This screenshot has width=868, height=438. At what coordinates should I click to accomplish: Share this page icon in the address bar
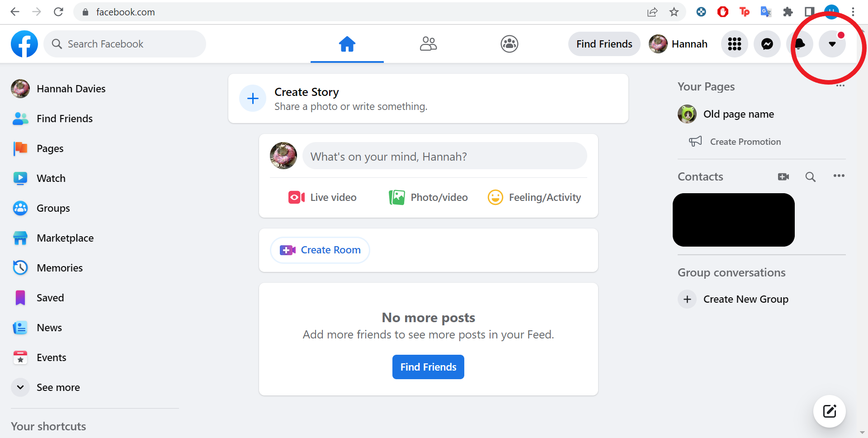point(652,12)
